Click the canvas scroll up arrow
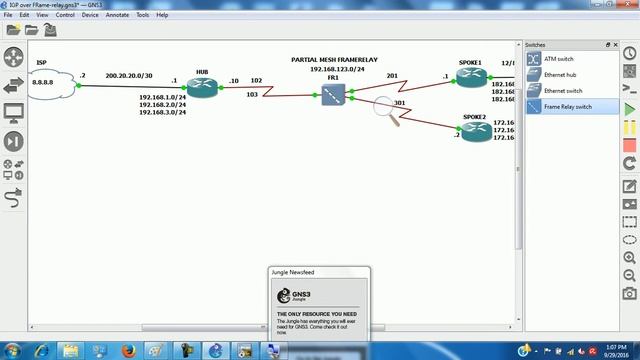The image size is (640, 360). click(x=519, y=44)
